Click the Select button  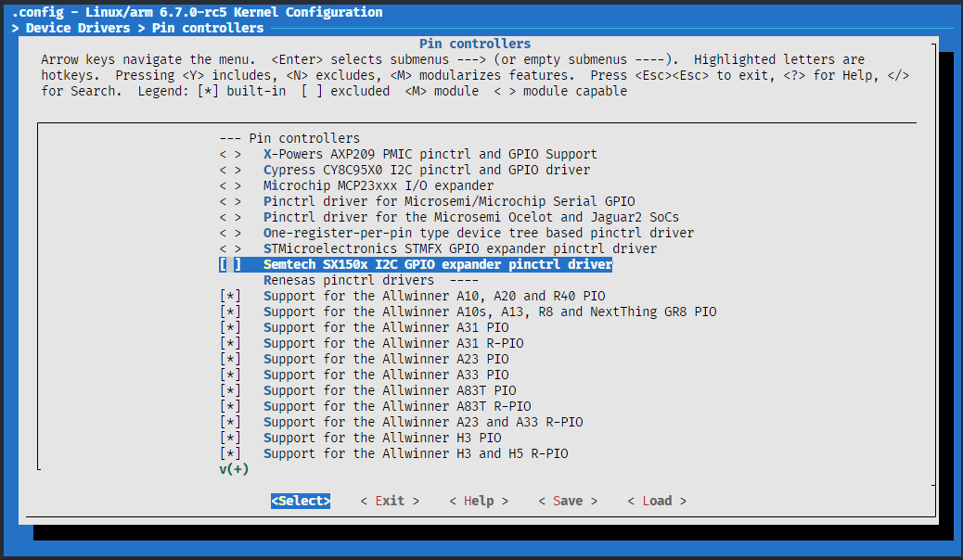[x=301, y=501]
